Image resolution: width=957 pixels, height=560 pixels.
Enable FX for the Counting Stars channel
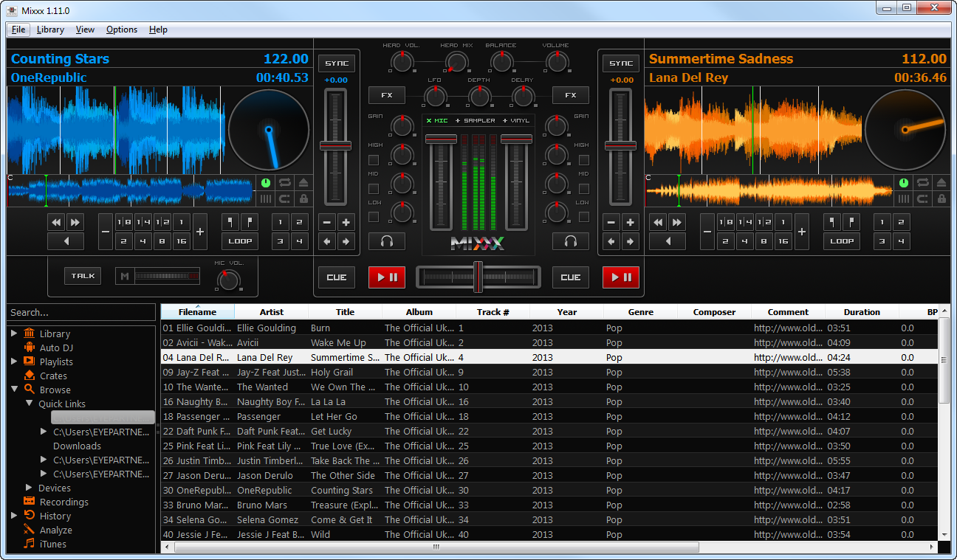click(387, 95)
